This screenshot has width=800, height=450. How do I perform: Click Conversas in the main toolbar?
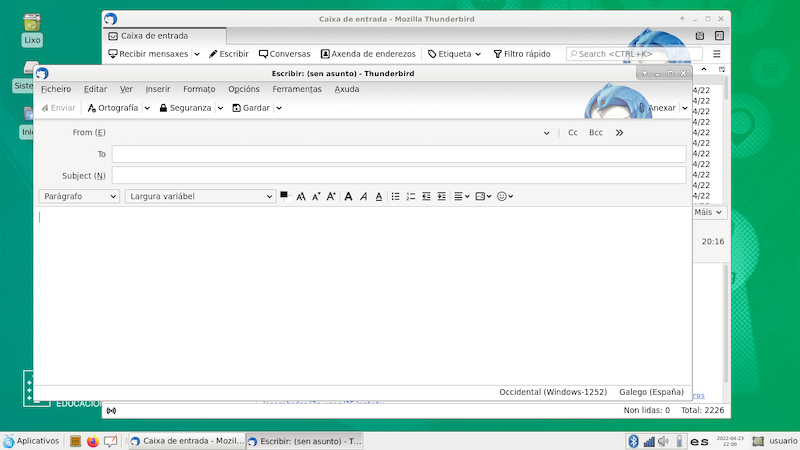pos(284,54)
